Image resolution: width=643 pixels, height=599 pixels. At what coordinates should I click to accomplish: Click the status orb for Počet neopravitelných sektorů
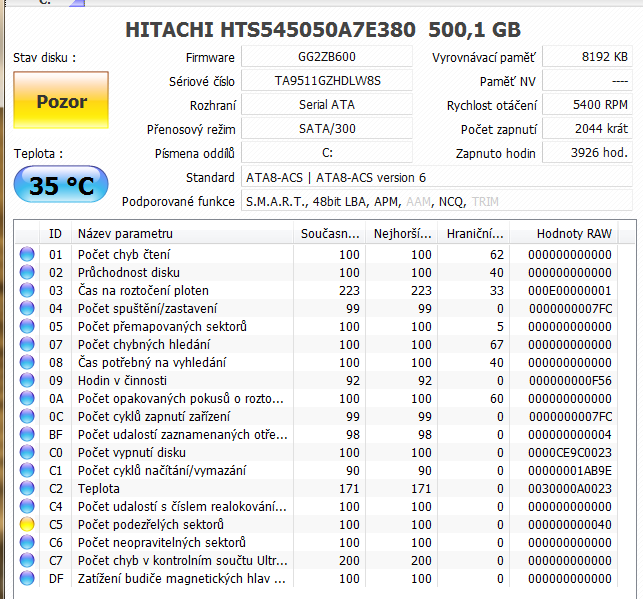coord(27,543)
